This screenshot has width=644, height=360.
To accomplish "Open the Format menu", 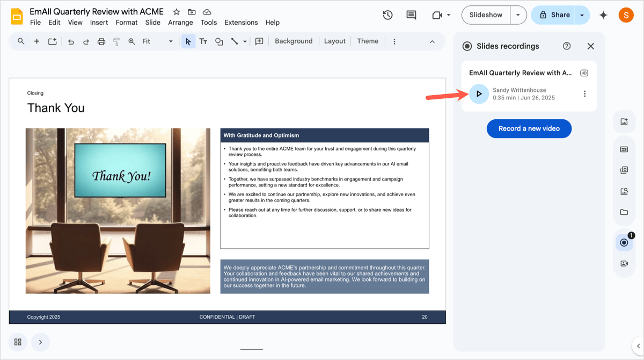I will click(127, 23).
